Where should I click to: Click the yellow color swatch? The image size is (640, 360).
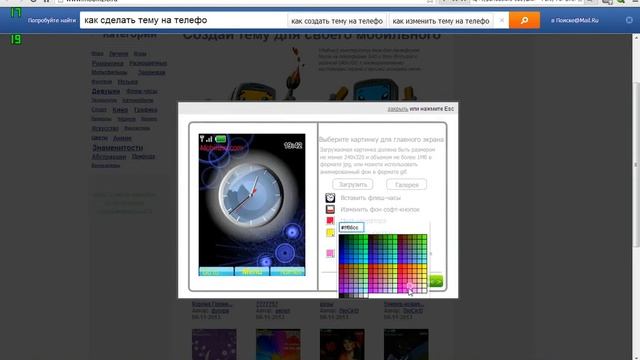pyautogui.click(x=330, y=233)
